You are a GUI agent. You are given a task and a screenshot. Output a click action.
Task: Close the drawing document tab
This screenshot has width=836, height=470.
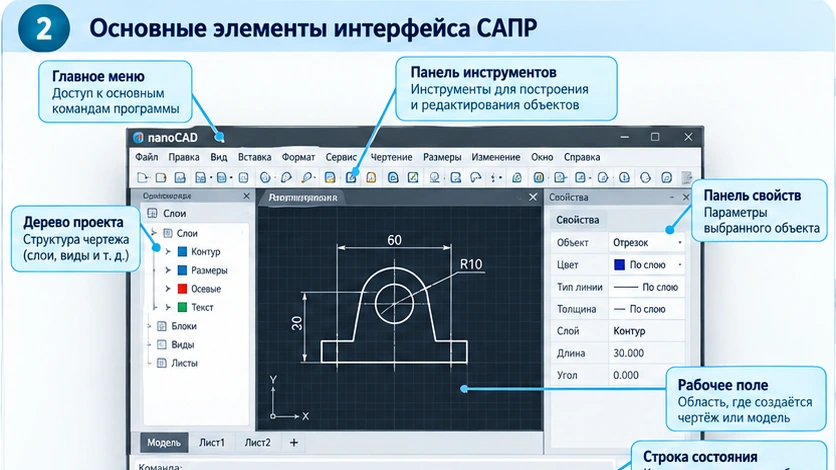tap(533, 197)
